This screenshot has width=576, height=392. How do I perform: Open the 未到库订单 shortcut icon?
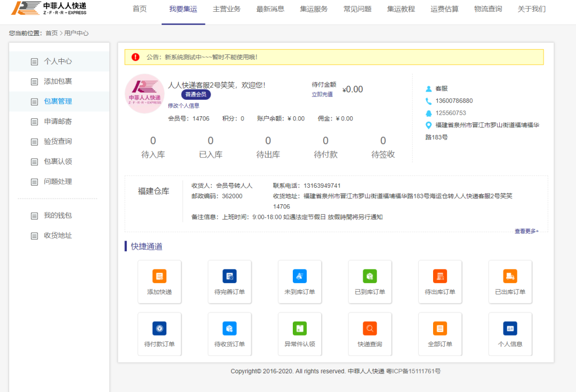300,276
